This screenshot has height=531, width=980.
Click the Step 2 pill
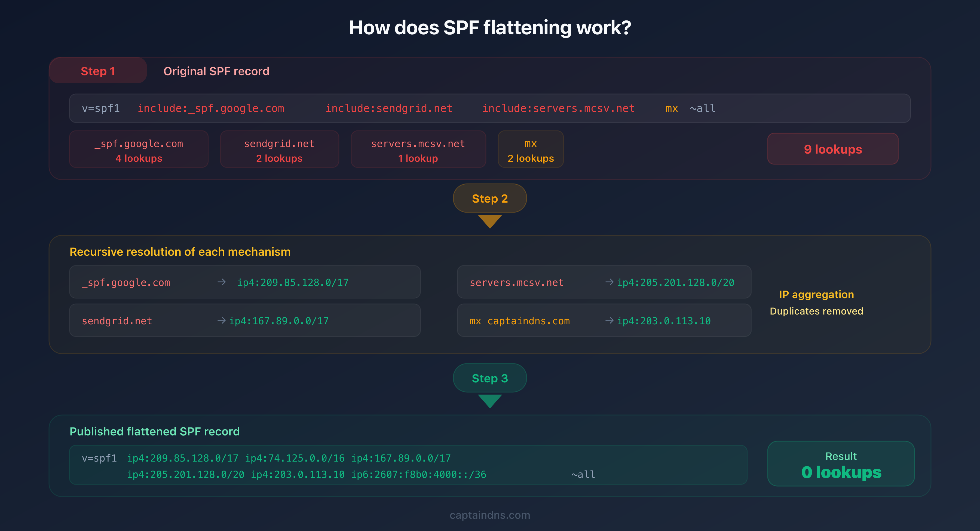(x=490, y=198)
